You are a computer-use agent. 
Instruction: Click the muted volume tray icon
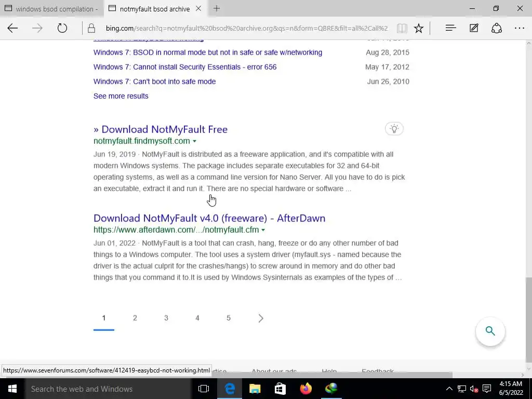pyautogui.click(x=474, y=389)
